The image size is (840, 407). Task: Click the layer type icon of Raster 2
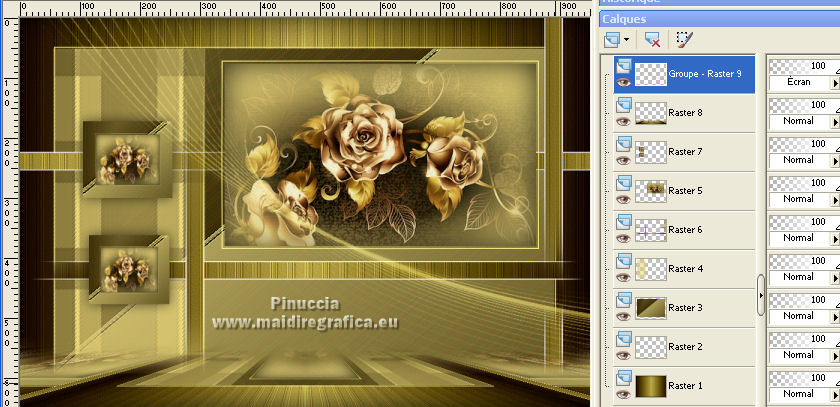pyautogui.click(x=624, y=340)
